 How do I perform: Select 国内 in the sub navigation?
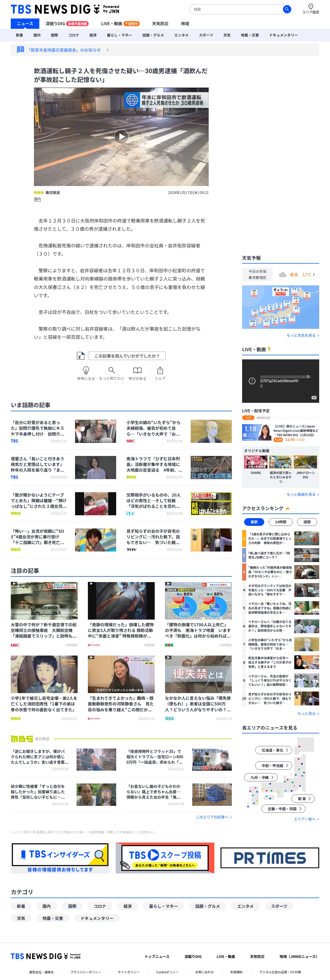(37, 35)
